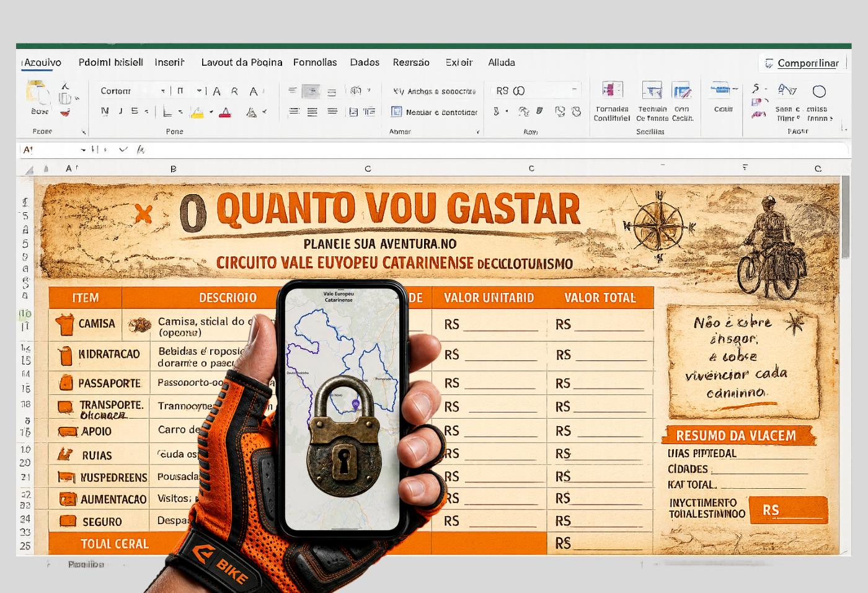Screen dimensions: 868x593
Task: Click the Find circle icon
Action: point(819,91)
